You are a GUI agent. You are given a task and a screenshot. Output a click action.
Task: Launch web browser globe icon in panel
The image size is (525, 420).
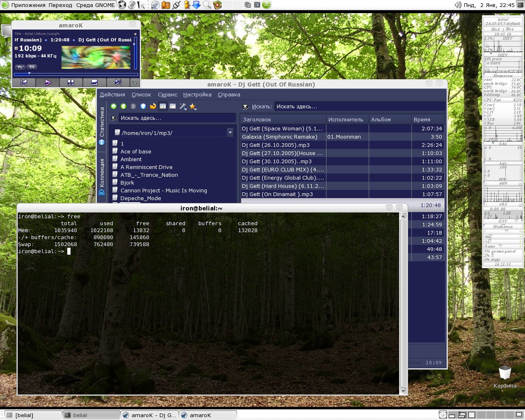tap(122, 5)
